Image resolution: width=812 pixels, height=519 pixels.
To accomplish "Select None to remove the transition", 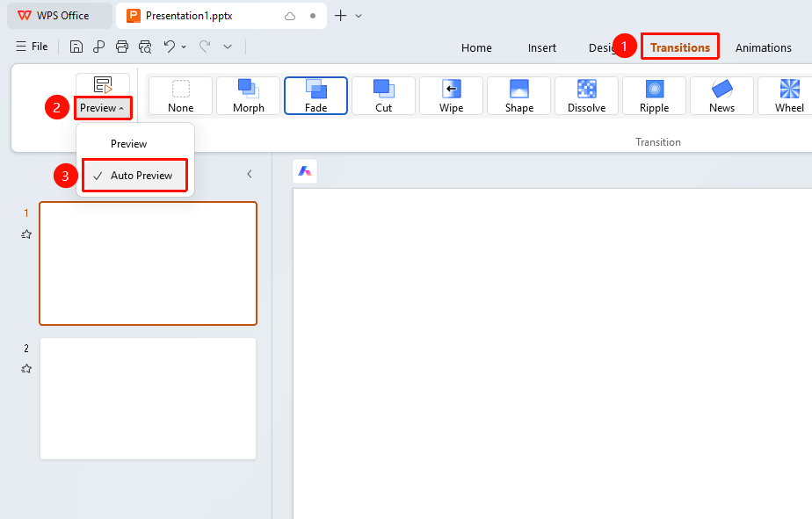I will pos(180,96).
